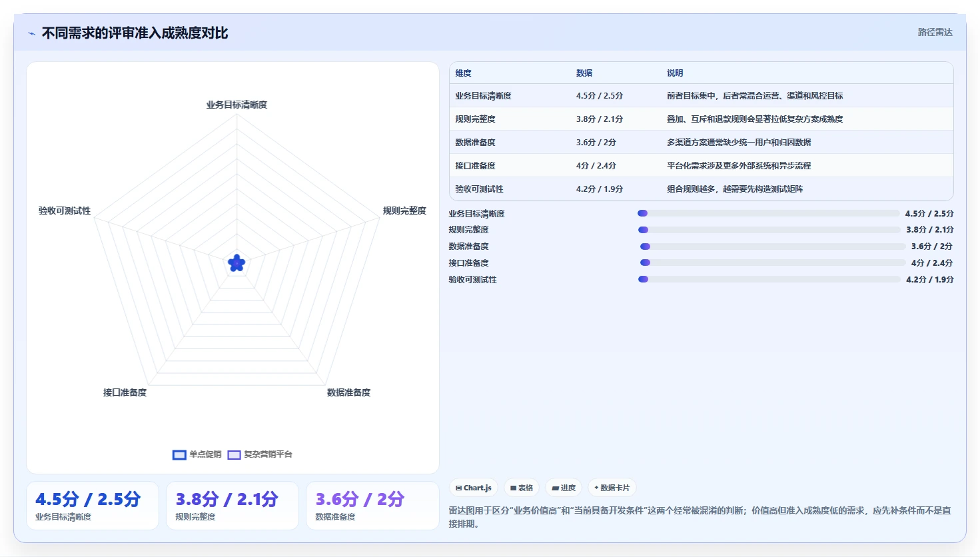Click the 接口准备度 progress bar
The image size is (980, 557).
coord(773,263)
